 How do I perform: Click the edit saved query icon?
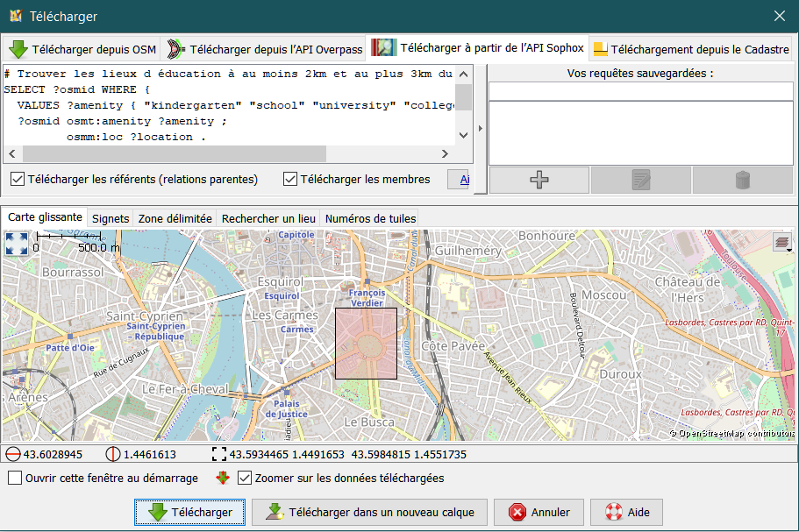(x=640, y=180)
